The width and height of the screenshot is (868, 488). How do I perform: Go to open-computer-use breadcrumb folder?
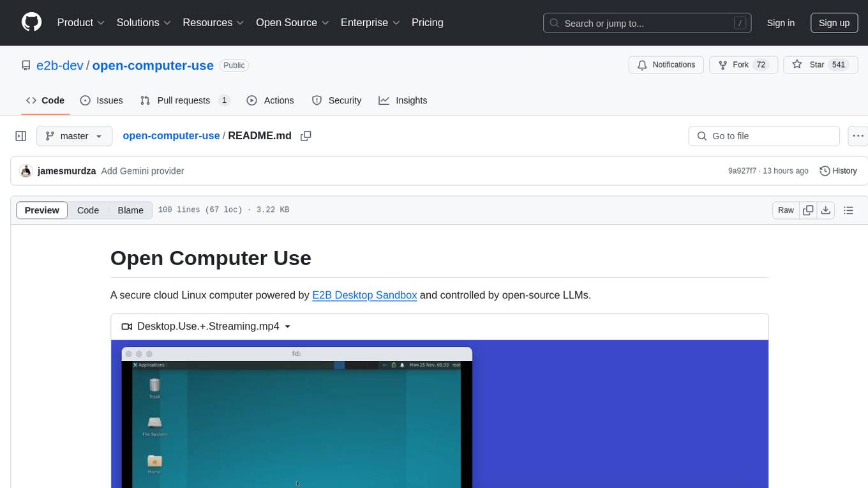pos(171,135)
